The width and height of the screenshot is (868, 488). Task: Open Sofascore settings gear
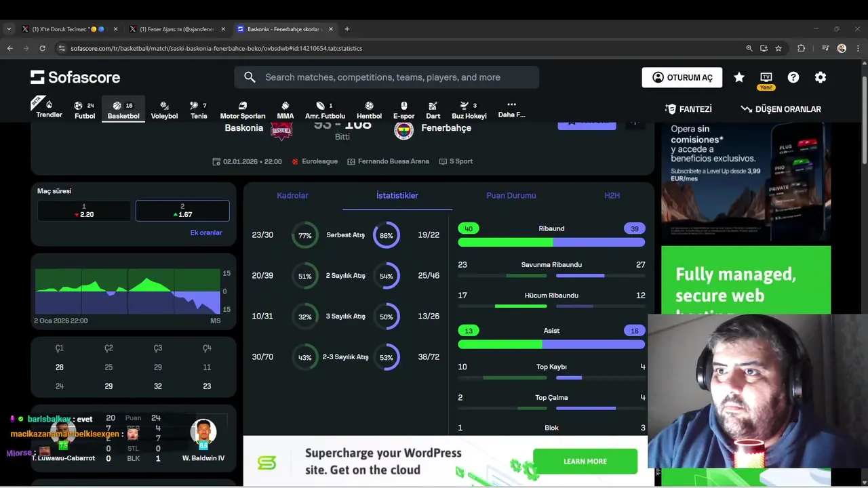[821, 77]
